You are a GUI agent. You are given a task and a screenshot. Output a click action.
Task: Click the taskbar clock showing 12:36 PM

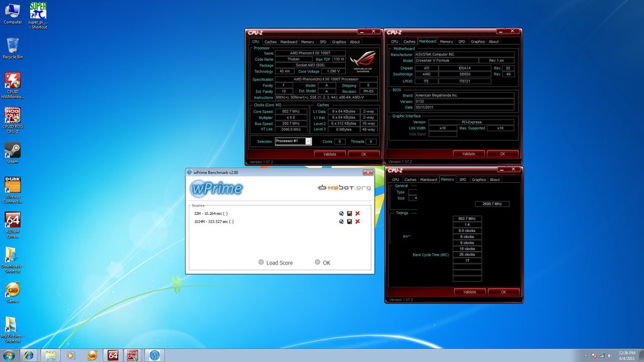[x=627, y=356]
